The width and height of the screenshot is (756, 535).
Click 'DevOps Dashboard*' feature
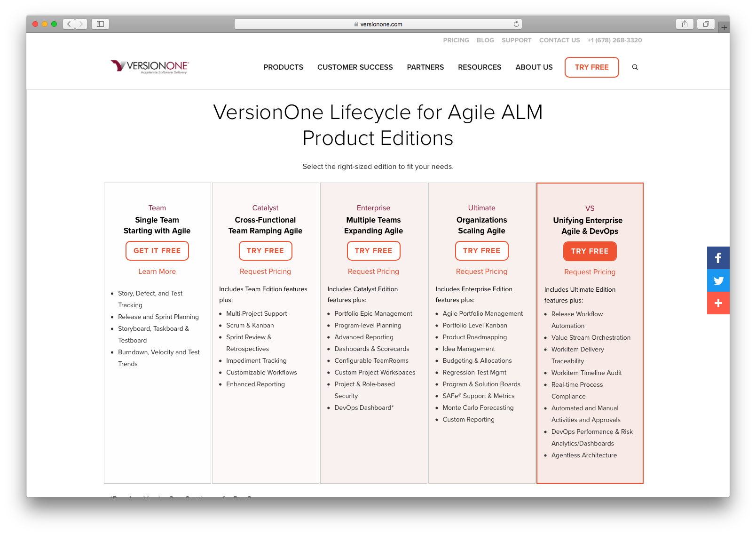point(364,408)
